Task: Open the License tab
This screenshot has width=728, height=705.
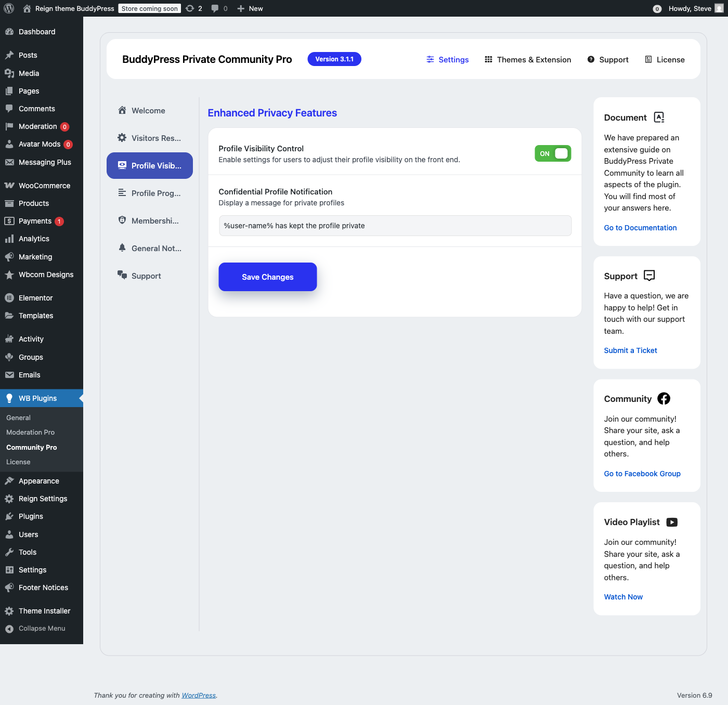Action: (x=665, y=59)
